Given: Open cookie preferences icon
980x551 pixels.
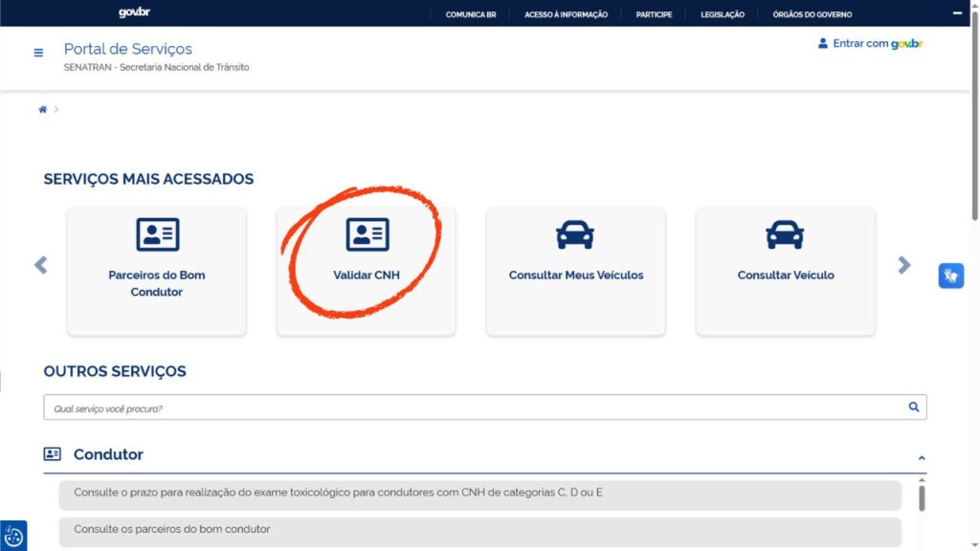Looking at the screenshot, I should pos(13,536).
